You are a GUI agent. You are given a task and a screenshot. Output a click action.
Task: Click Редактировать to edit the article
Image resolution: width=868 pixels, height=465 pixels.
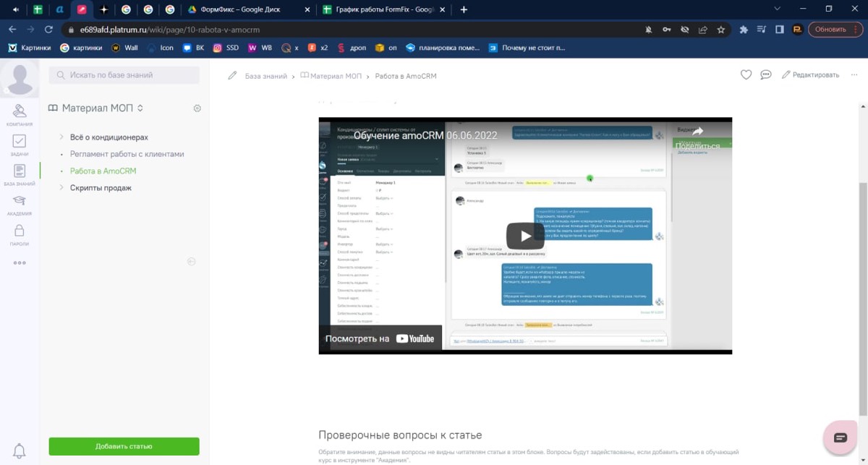[x=810, y=75]
